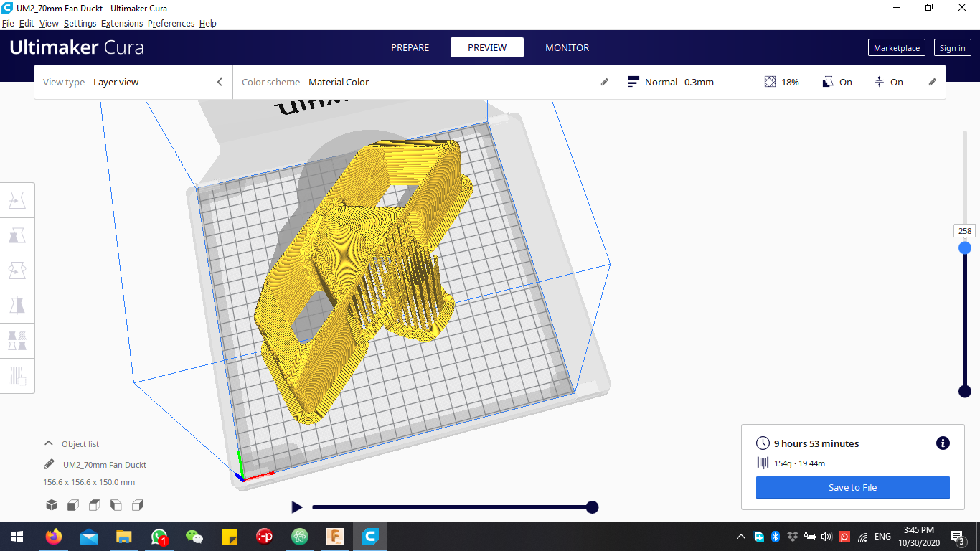
Task: Expand the Normal - 0.3mm profile panel
Action: point(782,82)
